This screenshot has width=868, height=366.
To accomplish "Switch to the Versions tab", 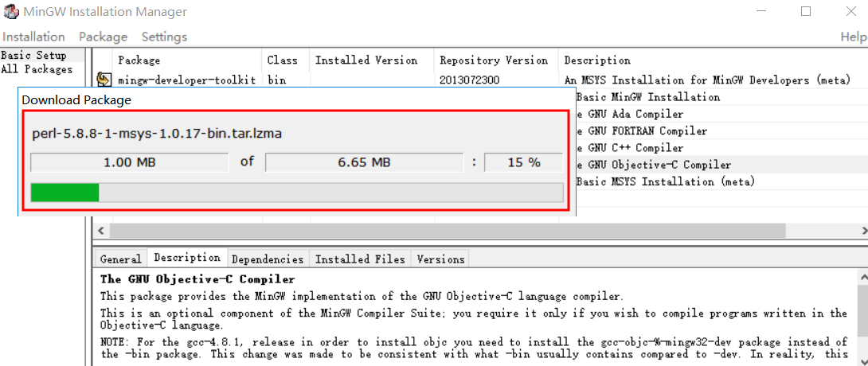I will (x=440, y=259).
